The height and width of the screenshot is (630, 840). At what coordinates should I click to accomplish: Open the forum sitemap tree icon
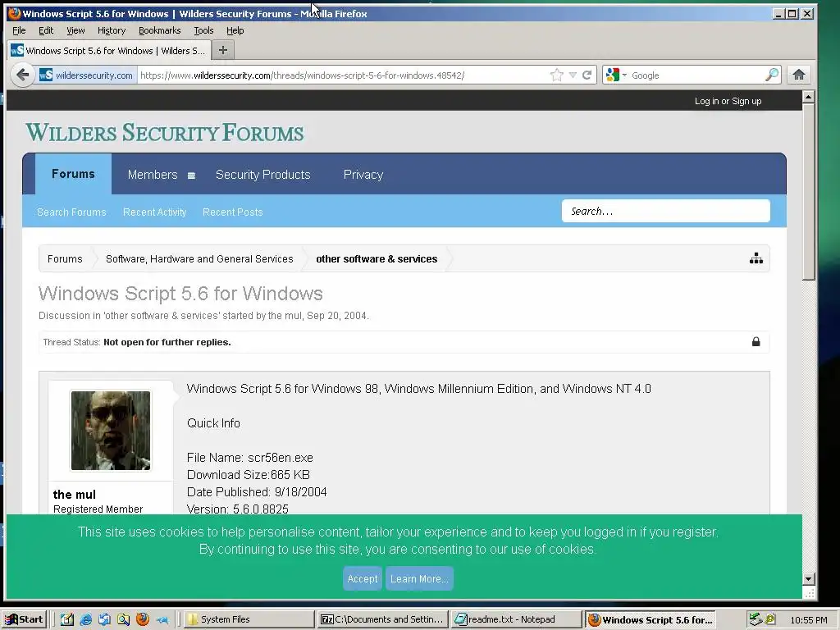[x=756, y=258]
